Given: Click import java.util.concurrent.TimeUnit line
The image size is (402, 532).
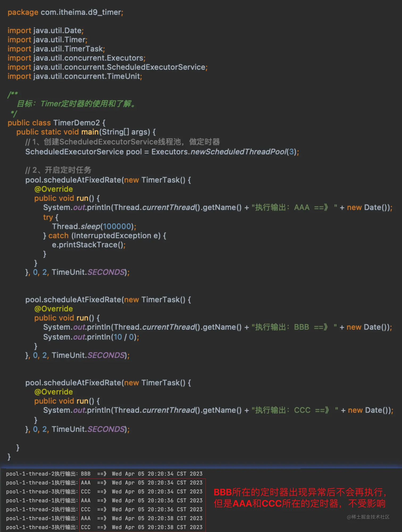Looking at the screenshot, I should [x=75, y=76].
